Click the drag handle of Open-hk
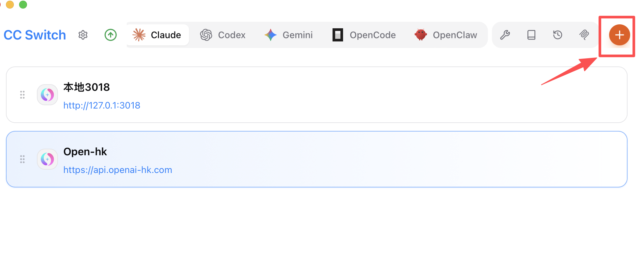This screenshot has height=271, width=644. (x=22, y=159)
